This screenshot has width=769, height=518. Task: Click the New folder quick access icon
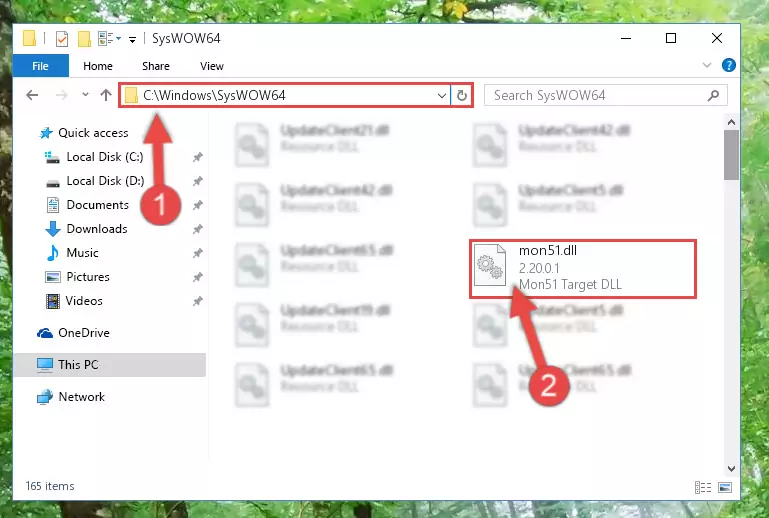84,39
